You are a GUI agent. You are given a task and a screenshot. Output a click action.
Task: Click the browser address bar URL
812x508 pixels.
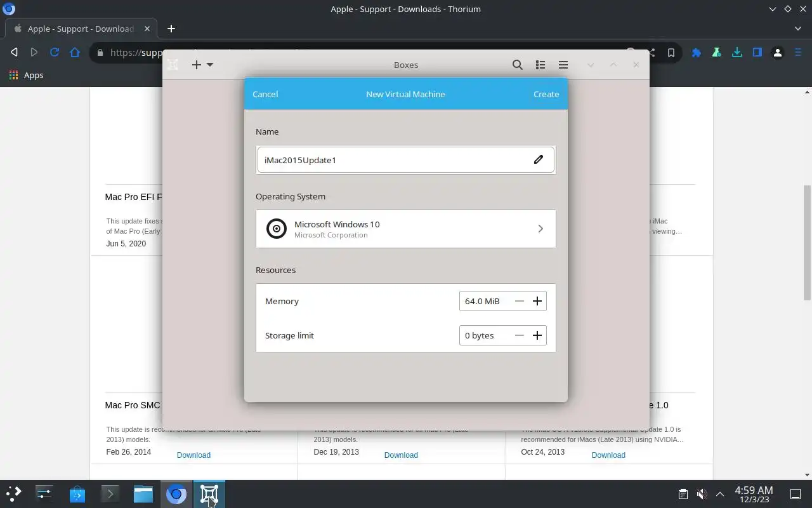(135, 52)
